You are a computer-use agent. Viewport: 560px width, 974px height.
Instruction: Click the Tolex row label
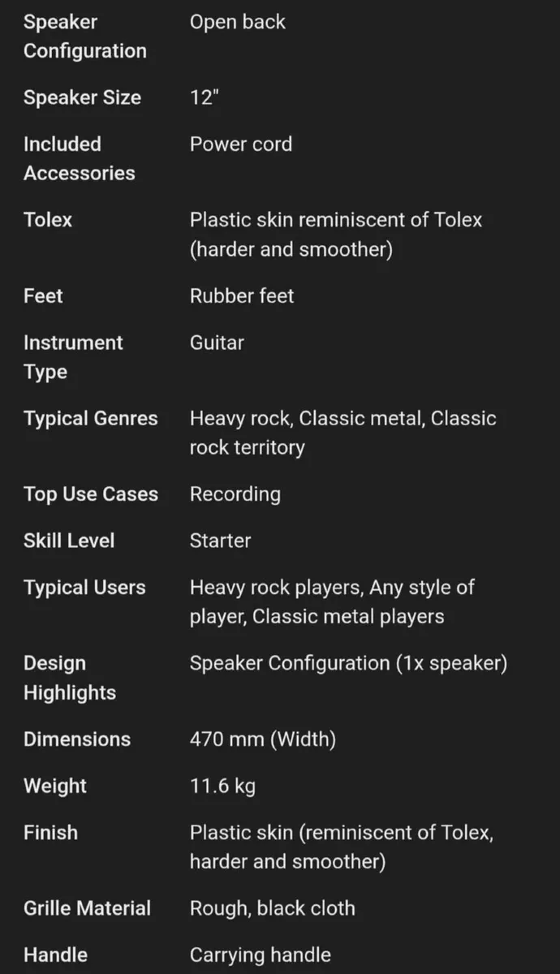(x=48, y=220)
